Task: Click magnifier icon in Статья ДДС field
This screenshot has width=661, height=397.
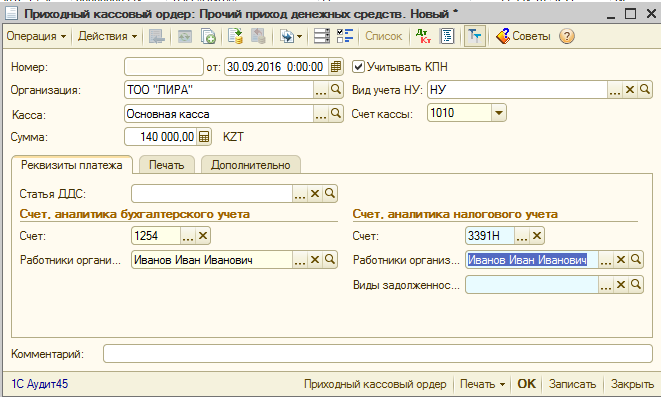Action: (330, 193)
